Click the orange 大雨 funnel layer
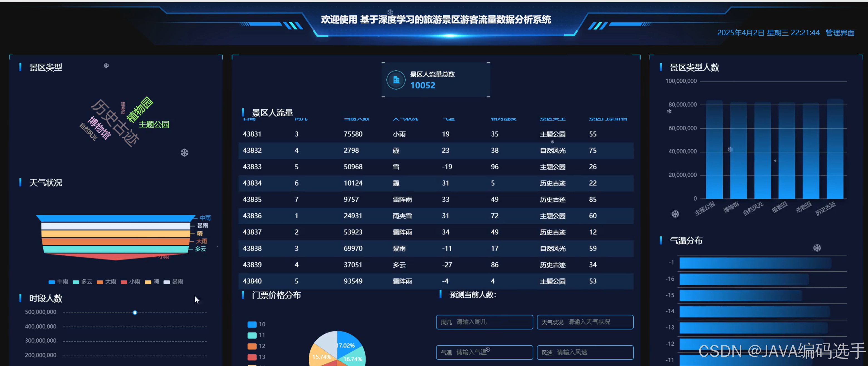This screenshot has height=366, width=868. click(x=116, y=241)
